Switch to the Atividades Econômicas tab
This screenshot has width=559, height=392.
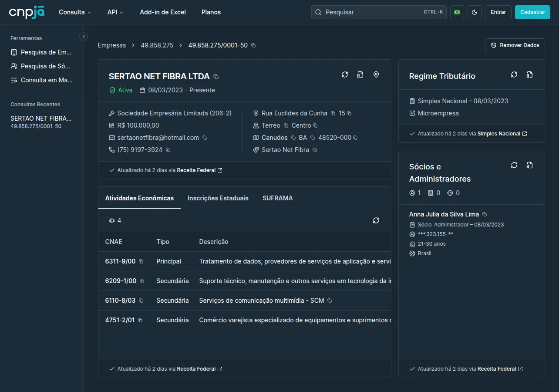pyautogui.click(x=139, y=198)
